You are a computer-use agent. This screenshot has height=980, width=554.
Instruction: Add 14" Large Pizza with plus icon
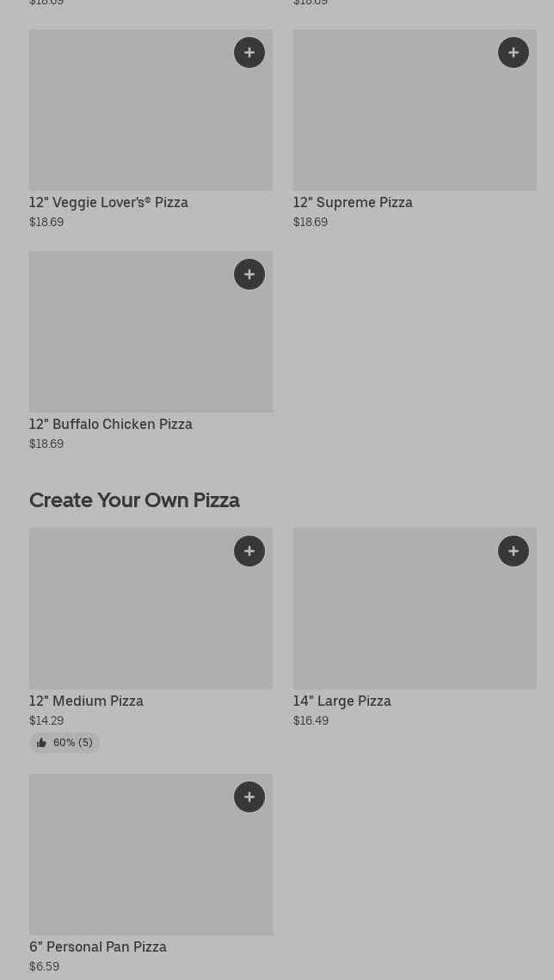pyautogui.click(x=514, y=551)
